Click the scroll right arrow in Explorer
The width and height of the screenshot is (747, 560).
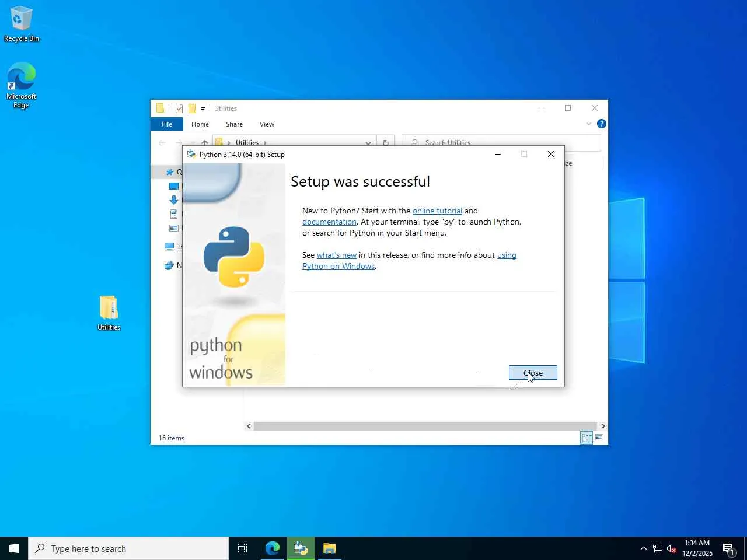[603, 426]
